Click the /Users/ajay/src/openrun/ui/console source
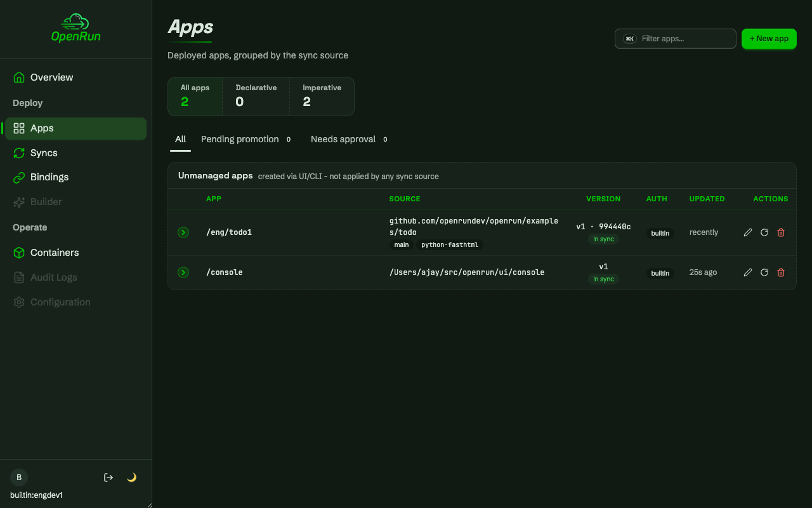Viewport: 812px width, 508px height. click(x=467, y=272)
